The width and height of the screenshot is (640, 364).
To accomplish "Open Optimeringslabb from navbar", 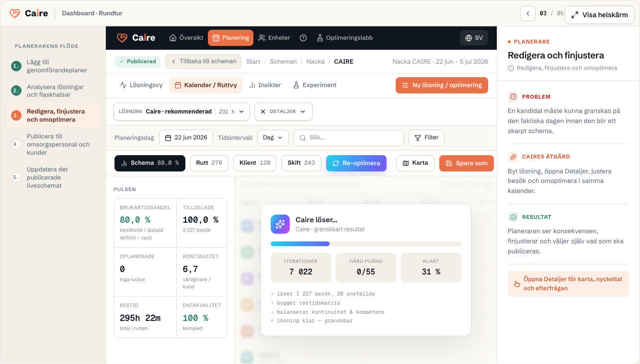I will click(x=344, y=38).
